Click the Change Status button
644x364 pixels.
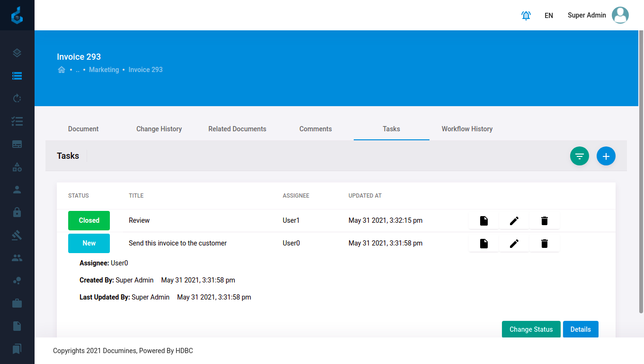point(531,329)
